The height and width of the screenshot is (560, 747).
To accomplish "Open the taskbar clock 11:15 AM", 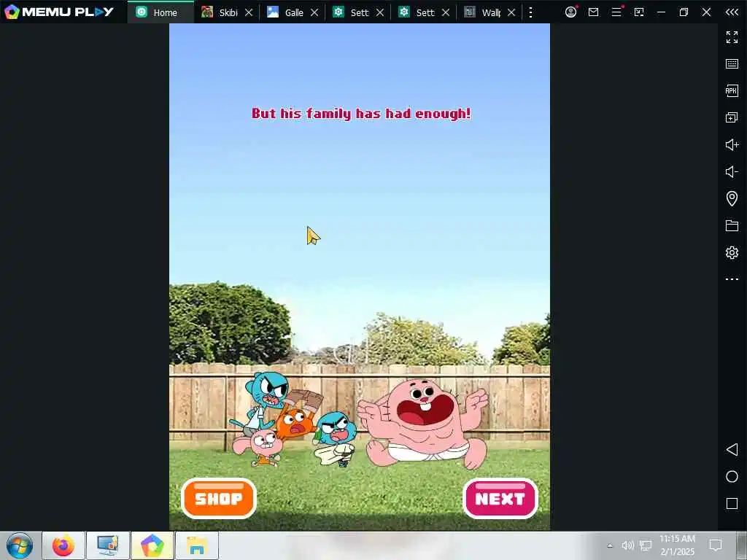I will (678, 545).
